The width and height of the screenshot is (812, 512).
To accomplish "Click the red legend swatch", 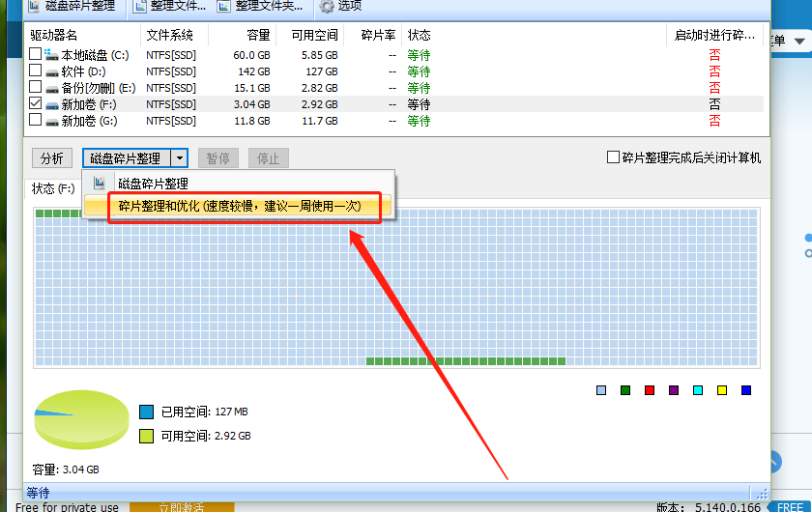I will 650,390.
